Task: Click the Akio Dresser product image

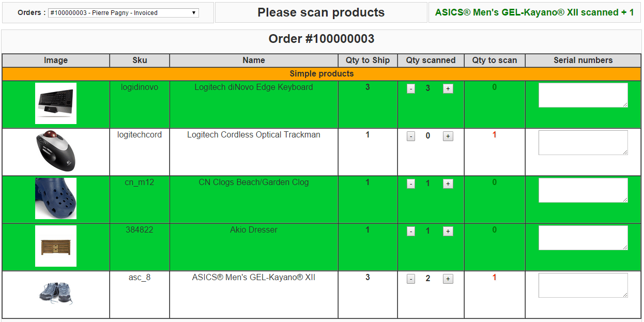Action: tap(56, 246)
